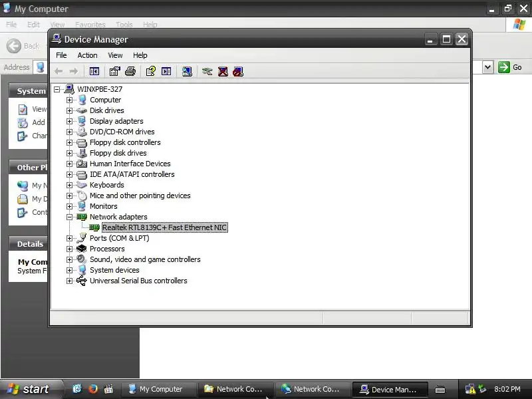The height and width of the screenshot is (399, 532).
Task: Click Back button in My Computer window
Action: click(x=23, y=46)
